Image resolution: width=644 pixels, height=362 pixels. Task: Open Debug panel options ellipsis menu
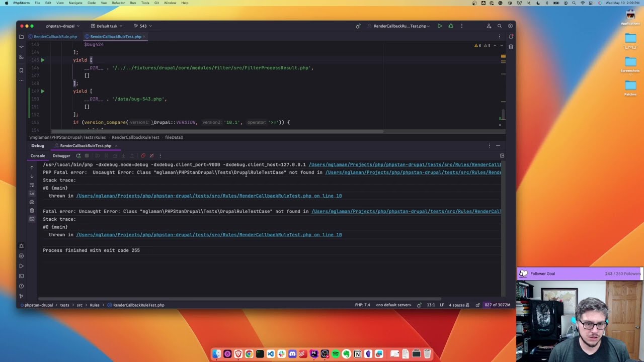pyautogui.click(x=489, y=146)
